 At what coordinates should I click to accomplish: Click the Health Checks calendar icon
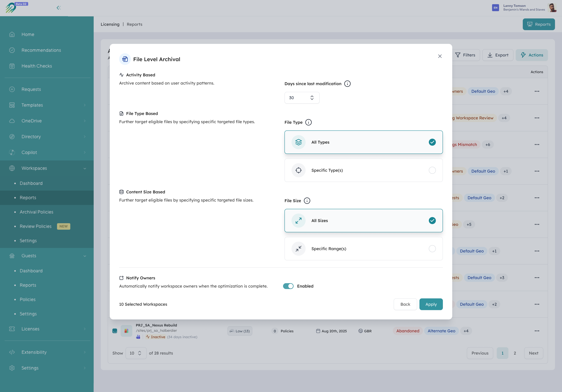point(12,66)
